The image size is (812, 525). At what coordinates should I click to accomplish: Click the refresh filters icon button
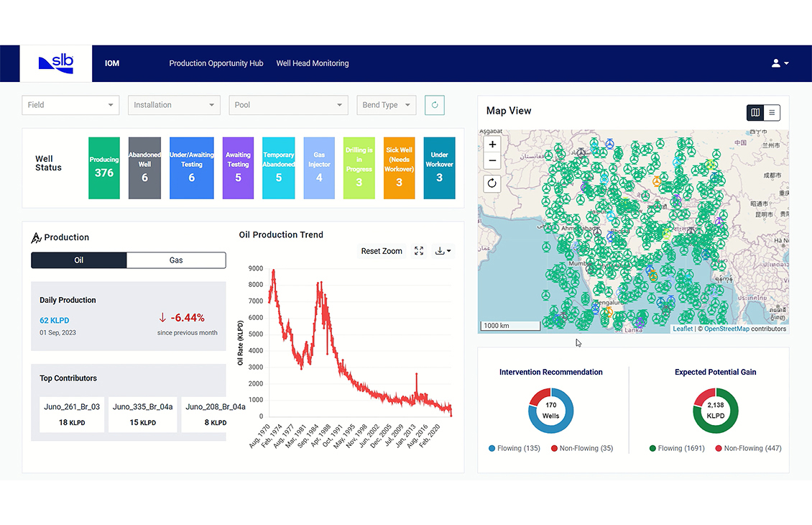click(x=434, y=105)
